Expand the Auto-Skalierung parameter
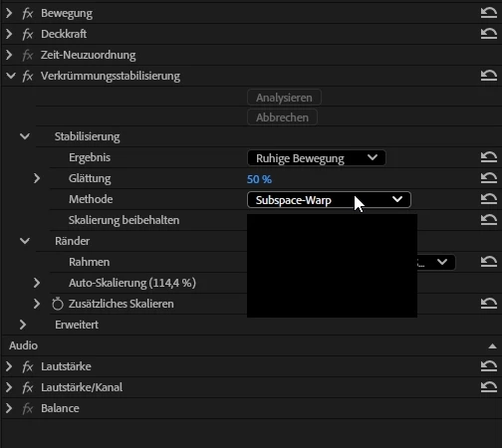 [37, 283]
